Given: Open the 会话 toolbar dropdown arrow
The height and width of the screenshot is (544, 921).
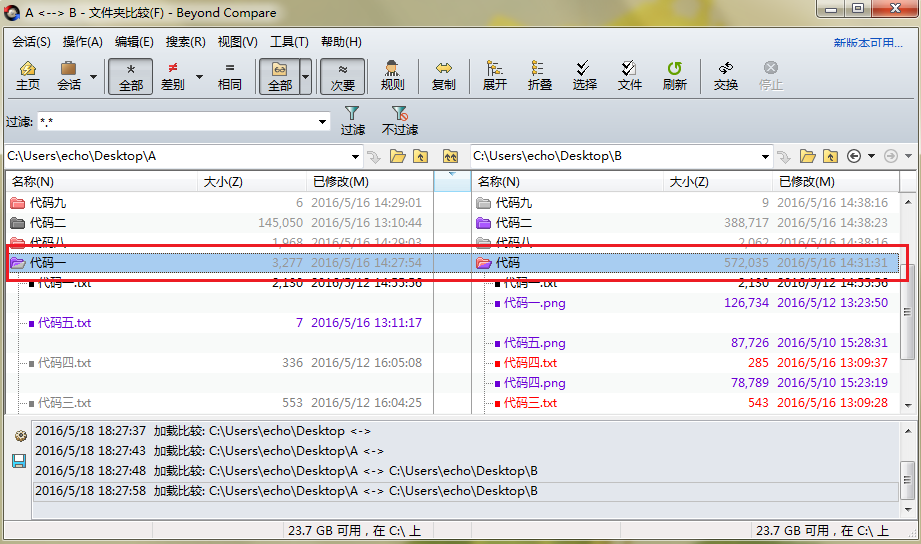Looking at the screenshot, I should (x=94, y=76).
